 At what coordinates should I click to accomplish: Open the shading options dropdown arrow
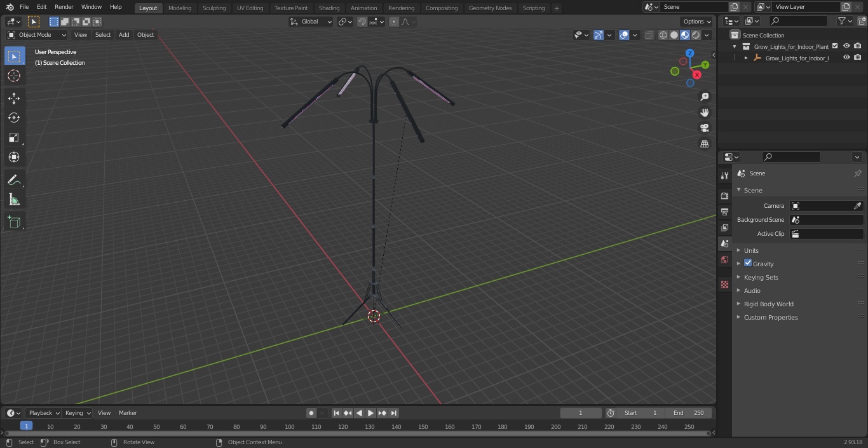708,35
